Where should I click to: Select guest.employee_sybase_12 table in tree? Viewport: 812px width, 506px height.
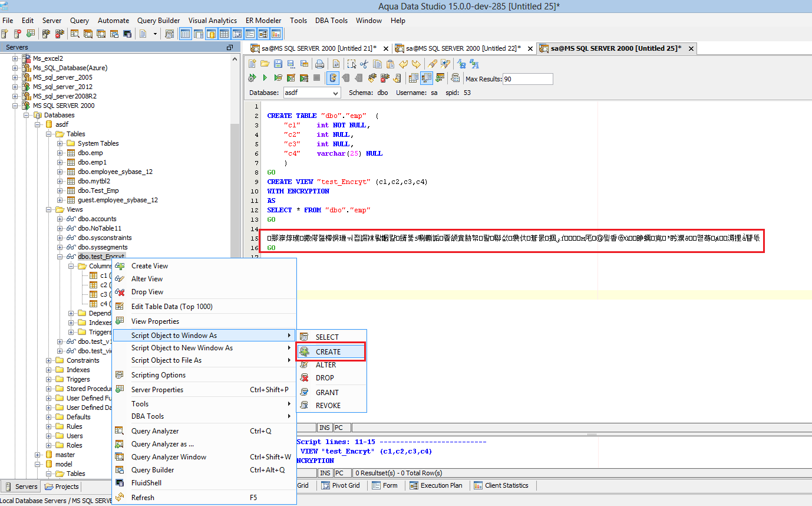pyautogui.click(x=117, y=200)
